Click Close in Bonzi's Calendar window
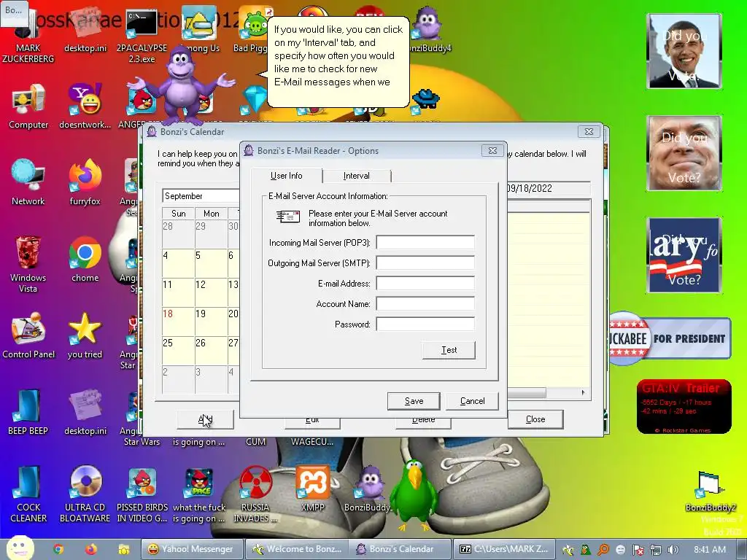This screenshot has width=747, height=560. (x=535, y=419)
